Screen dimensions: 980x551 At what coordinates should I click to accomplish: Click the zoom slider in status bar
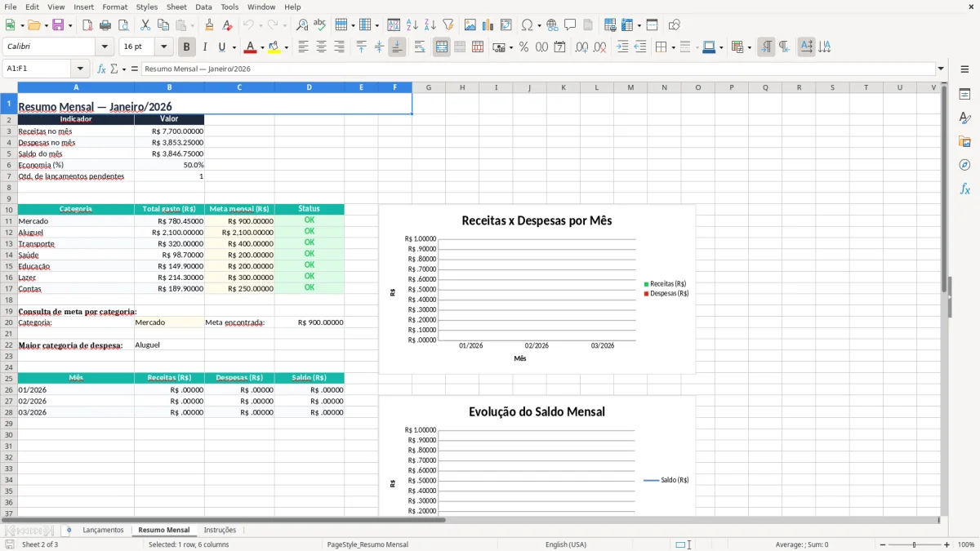tap(915, 544)
